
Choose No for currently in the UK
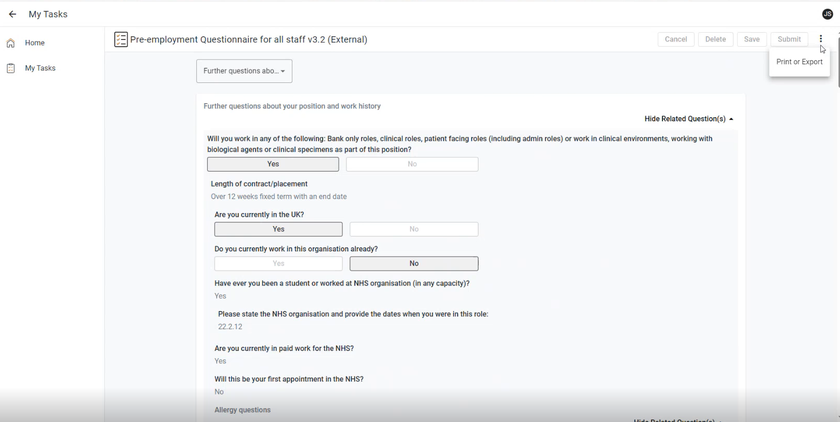414,229
